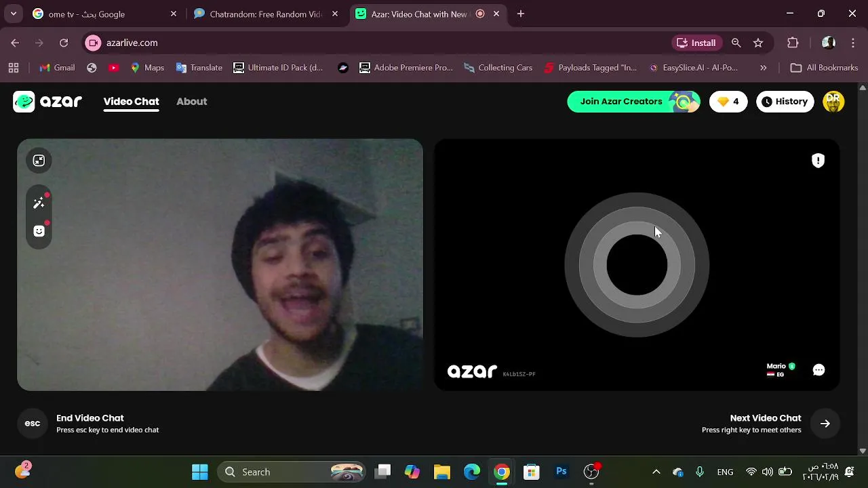Image resolution: width=868 pixels, height=488 pixels.
Task: Open the magic wand effects icon
Action: pyautogui.click(x=39, y=203)
